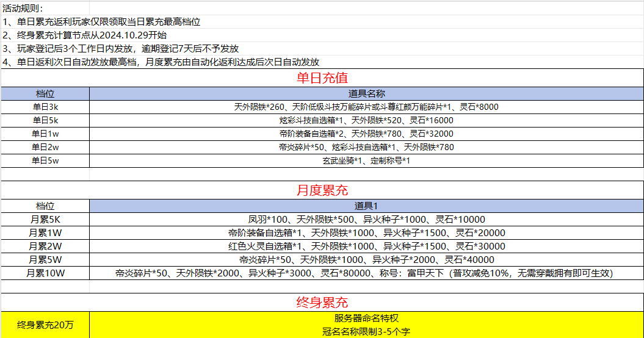Click the reward cell mentioning 富甲天下 title
The image size is (644, 338).
click(x=366, y=273)
